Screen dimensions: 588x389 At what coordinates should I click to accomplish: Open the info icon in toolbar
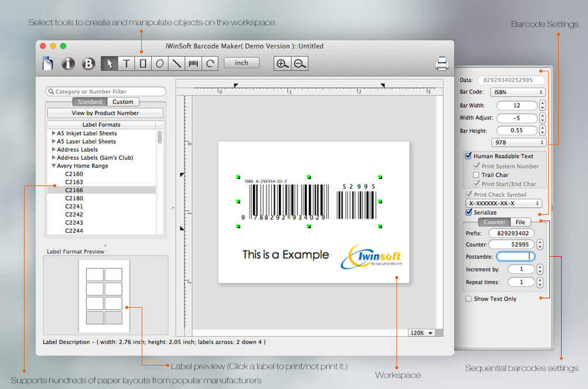click(x=68, y=64)
